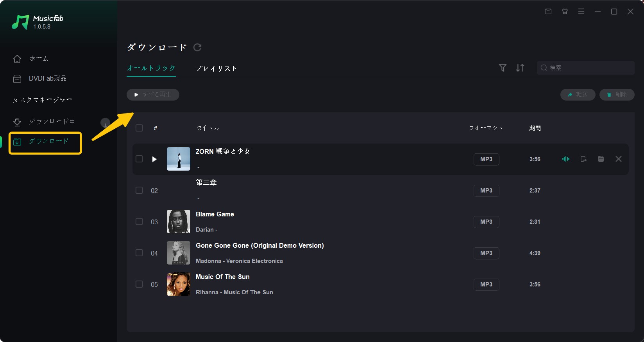Open the sort order icon
644x342 pixels.
(520, 68)
